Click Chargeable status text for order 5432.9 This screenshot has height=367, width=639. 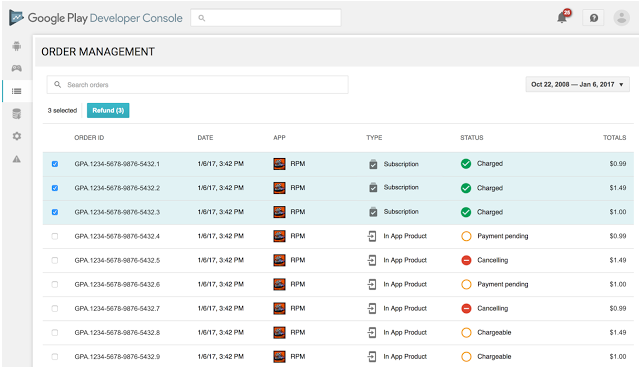click(x=494, y=356)
